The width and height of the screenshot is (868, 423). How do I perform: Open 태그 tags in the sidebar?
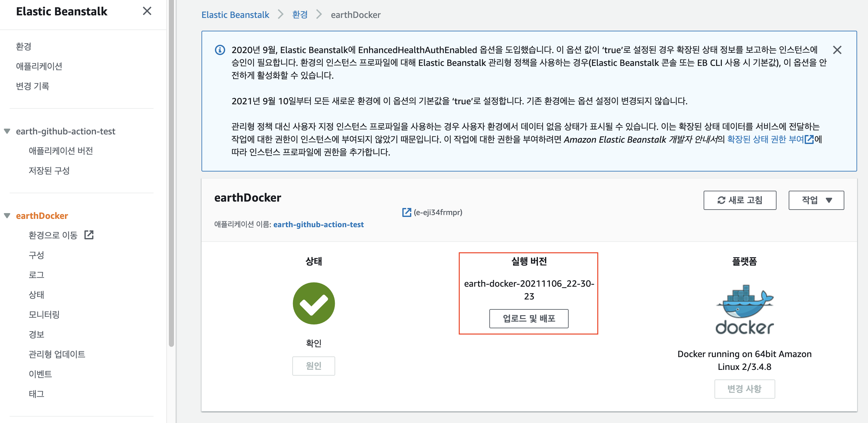36,394
